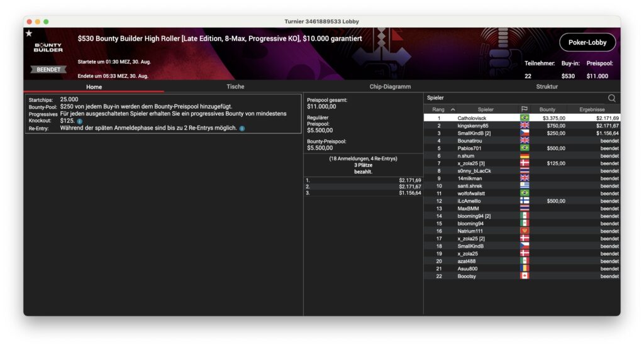Click the flag icon beside Boootsy
The image size is (644, 347).
524,276
